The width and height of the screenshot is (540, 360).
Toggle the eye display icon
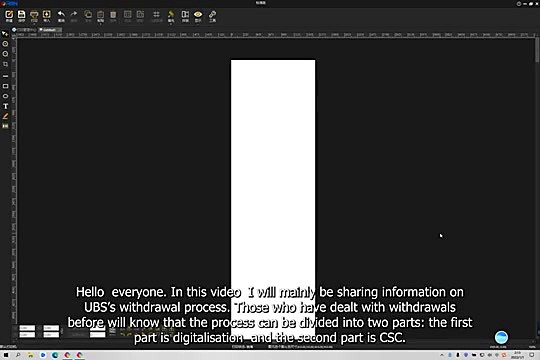point(198,15)
